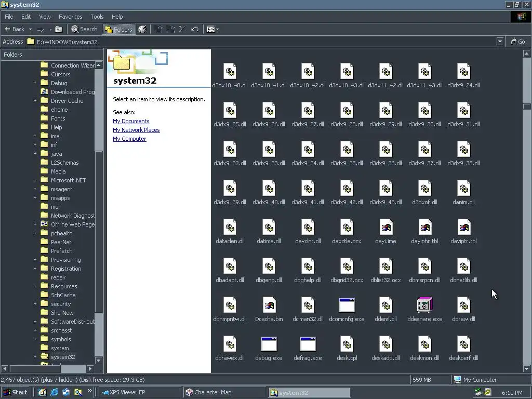Expand the Driver Cache folder
This screenshot has height=399, width=532.
(x=35, y=101)
